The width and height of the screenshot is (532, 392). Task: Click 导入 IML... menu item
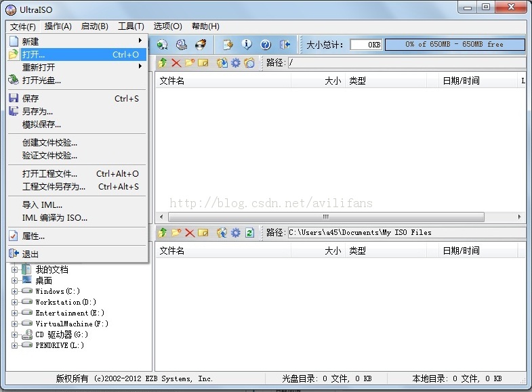[x=77, y=205]
